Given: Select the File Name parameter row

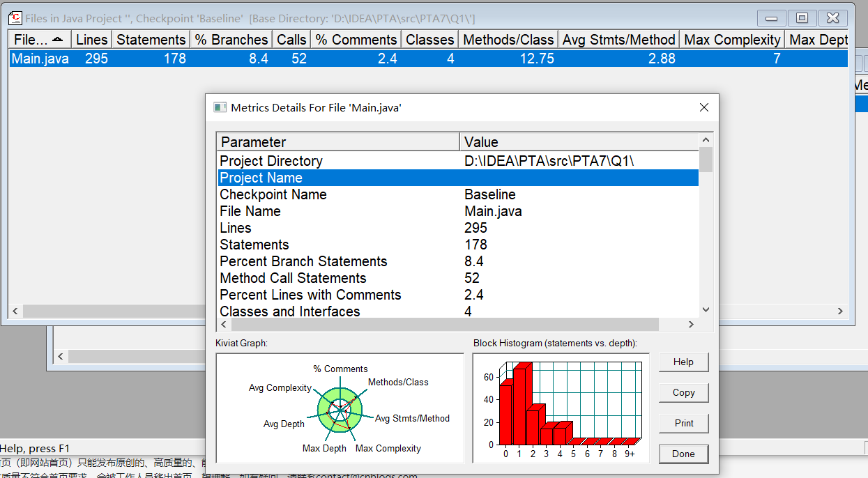Looking at the screenshot, I should click(x=458, y=211).
